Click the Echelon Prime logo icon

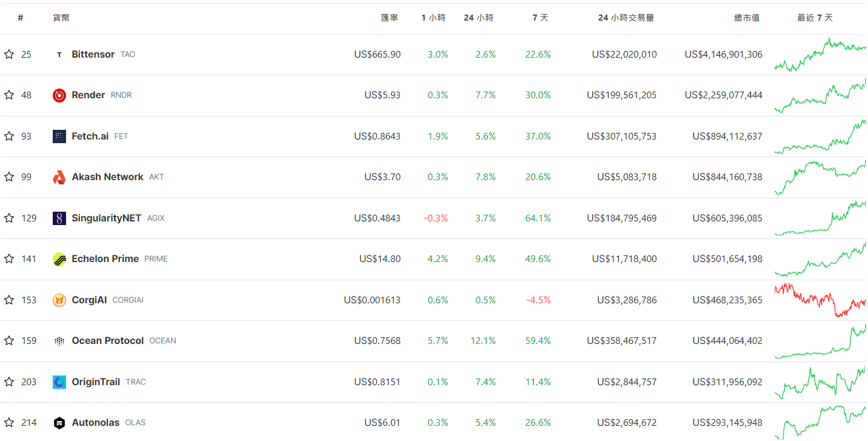pos(59,259)
